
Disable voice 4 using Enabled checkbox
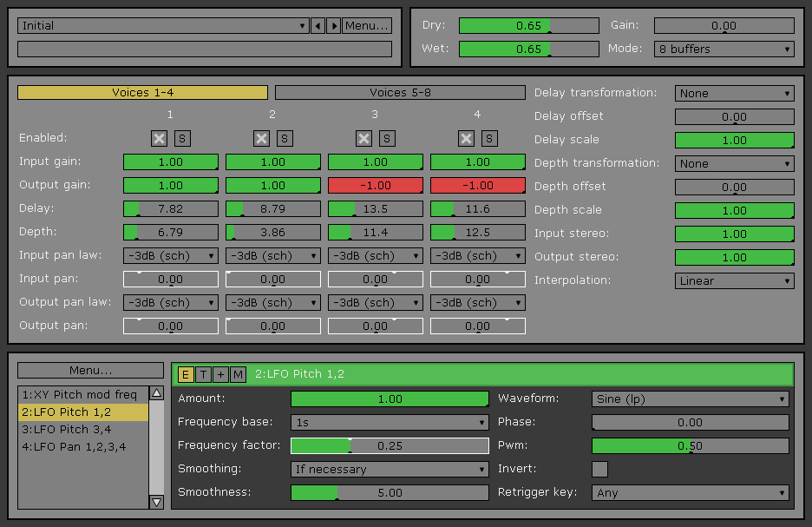tap(466, 138)
